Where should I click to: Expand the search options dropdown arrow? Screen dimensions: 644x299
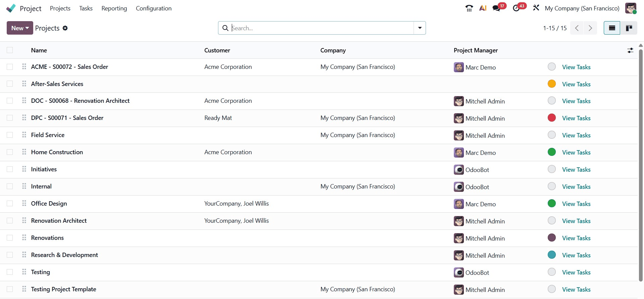point(420,28)
